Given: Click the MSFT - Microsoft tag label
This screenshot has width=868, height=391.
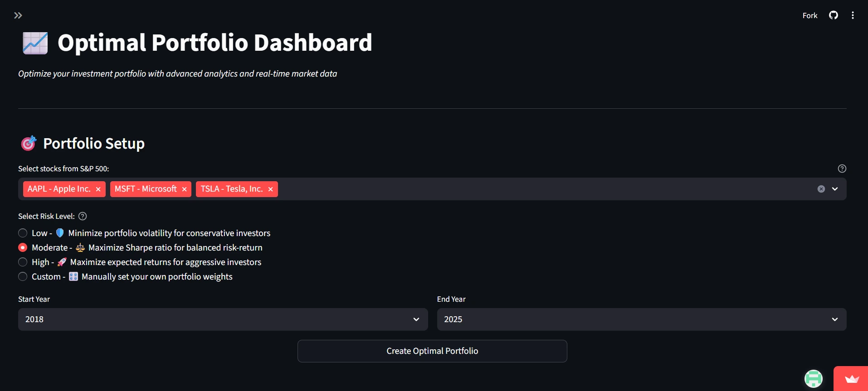Looking at the screenshot, I should (x=146, y=189).
